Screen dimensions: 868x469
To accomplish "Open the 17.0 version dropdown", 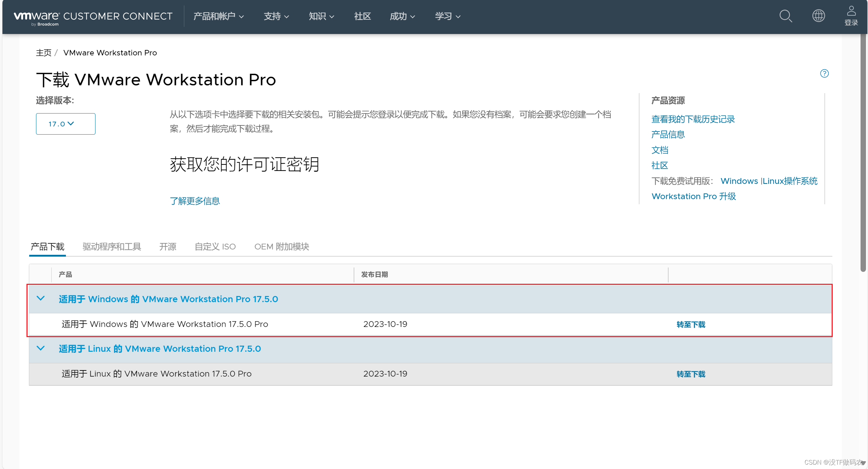I will (x=66, y=124).
